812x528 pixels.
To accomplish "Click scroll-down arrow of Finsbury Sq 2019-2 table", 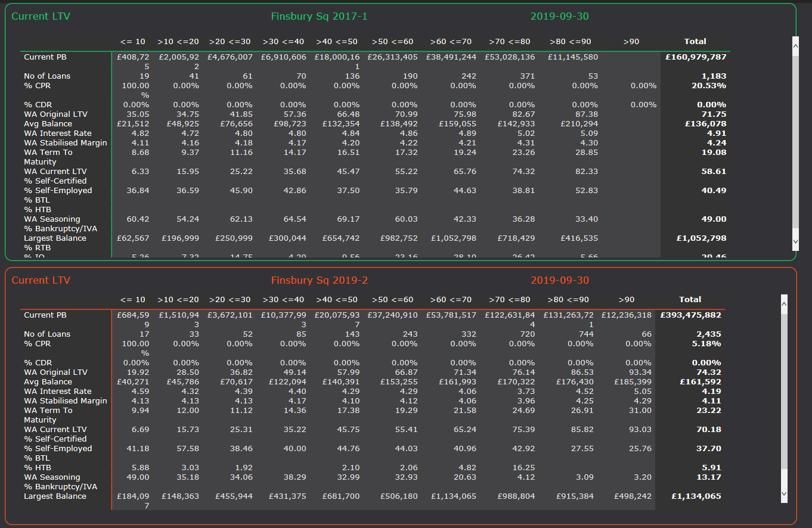I will (784, 493).
